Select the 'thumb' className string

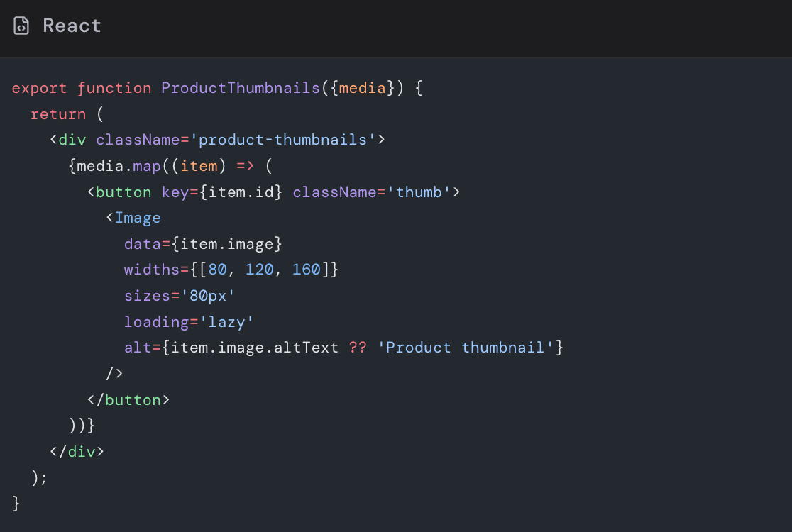coord(419,192)
